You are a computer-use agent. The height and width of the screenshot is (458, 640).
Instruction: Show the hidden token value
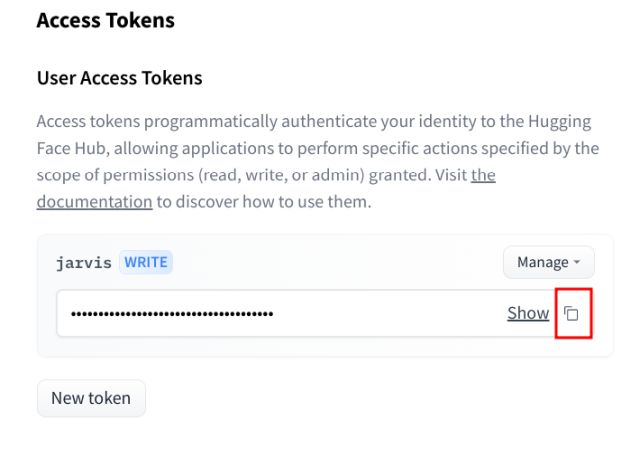point(528,313)
